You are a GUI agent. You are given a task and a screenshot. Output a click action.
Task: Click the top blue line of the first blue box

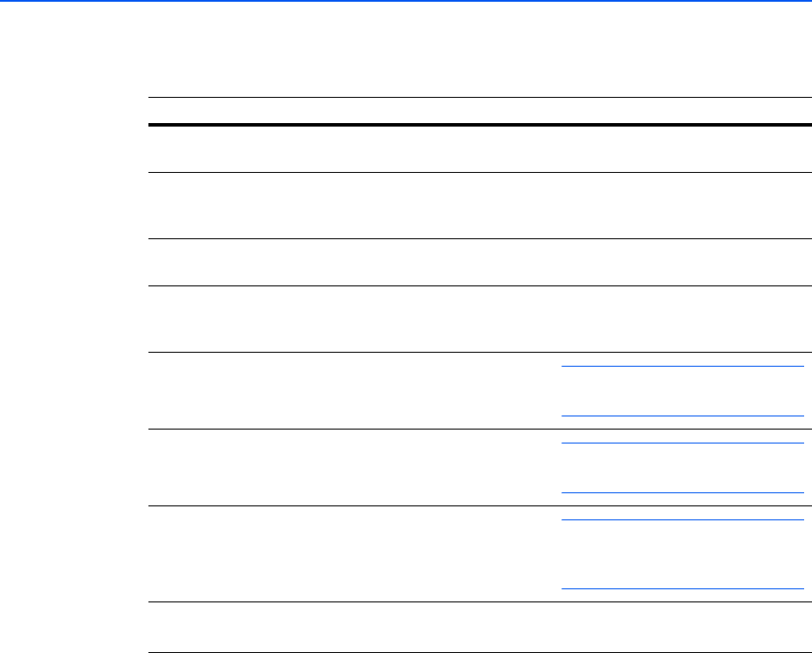tap(681, 367)
